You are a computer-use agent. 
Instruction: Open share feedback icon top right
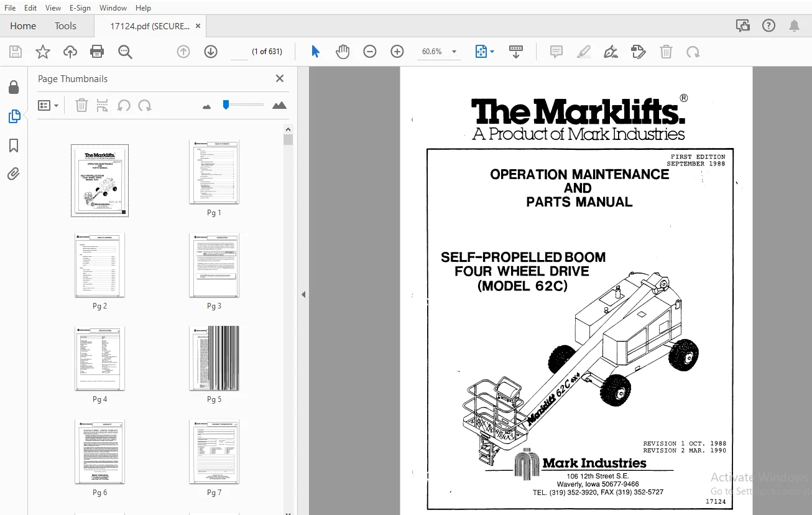click(742, 26)
